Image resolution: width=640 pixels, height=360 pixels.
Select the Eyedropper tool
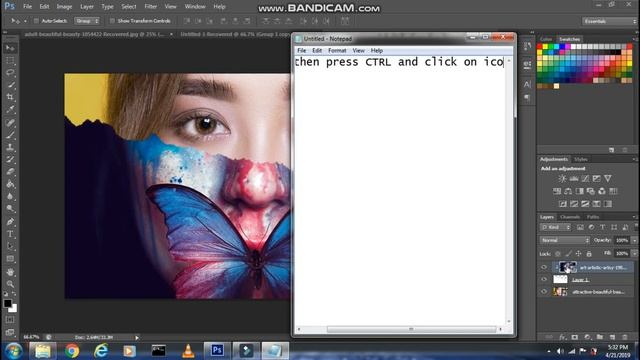(x=10, y=109)
